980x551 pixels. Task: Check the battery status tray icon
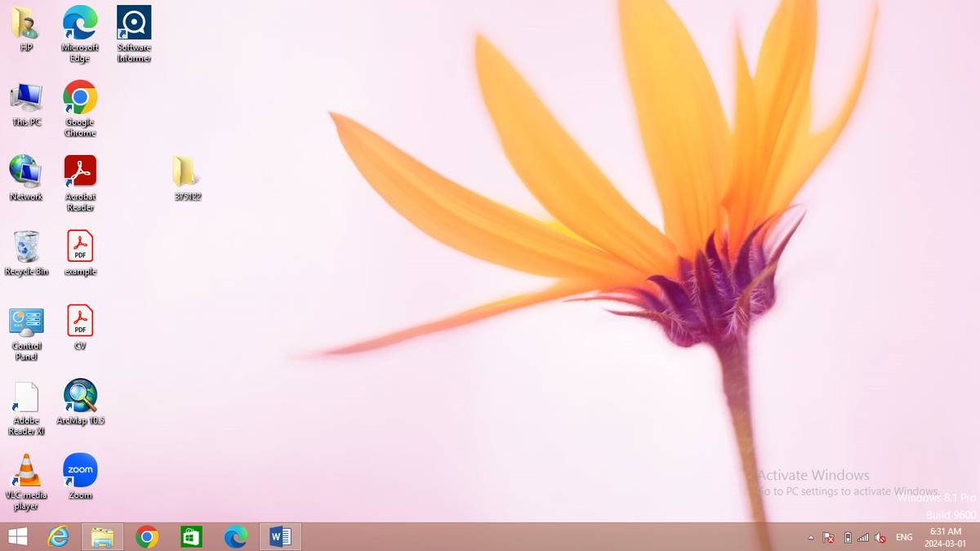point(847,538)
